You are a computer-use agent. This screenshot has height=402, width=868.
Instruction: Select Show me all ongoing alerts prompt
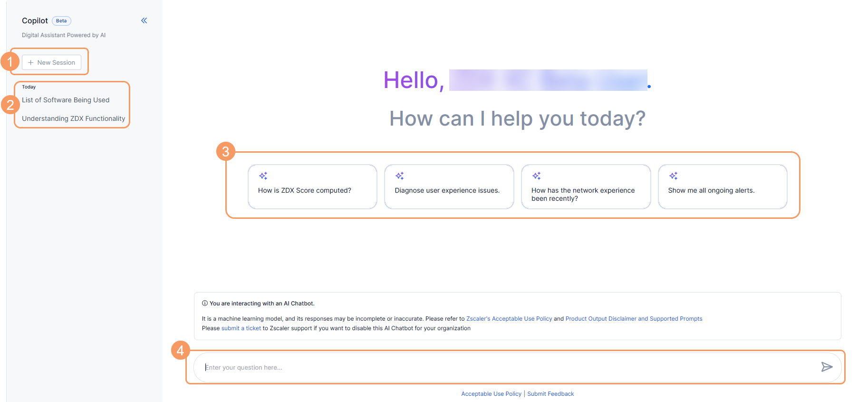pyautogui.click(x=723, y=186)
